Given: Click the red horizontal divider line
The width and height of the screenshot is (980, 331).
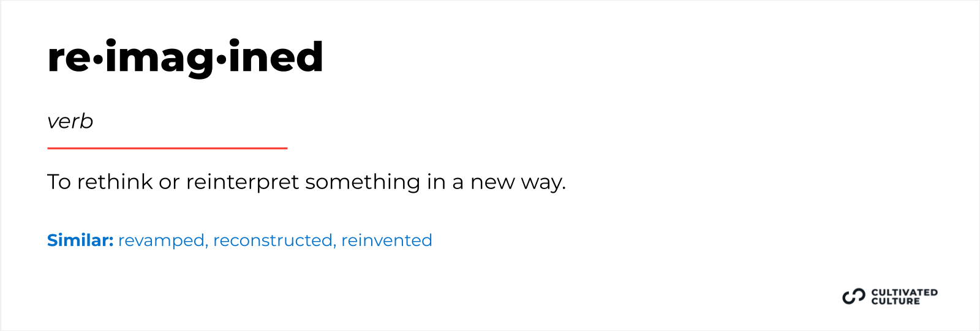Looking at the screenshot, I should [x=167, y=148].
